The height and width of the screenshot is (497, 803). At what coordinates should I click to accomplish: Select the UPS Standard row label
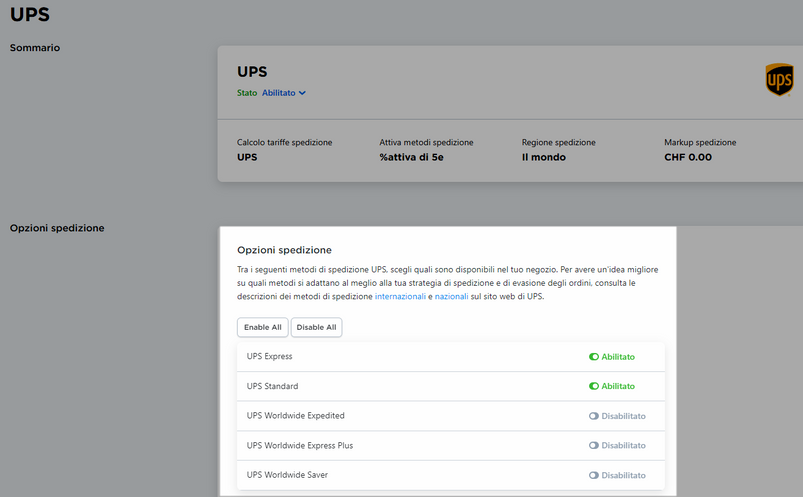[272, 386]
